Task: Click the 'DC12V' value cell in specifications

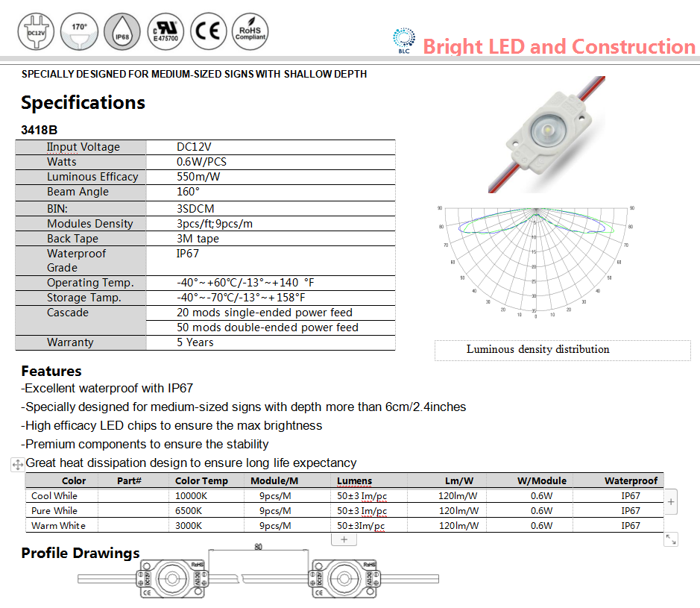Action: (x=271, y=147)
